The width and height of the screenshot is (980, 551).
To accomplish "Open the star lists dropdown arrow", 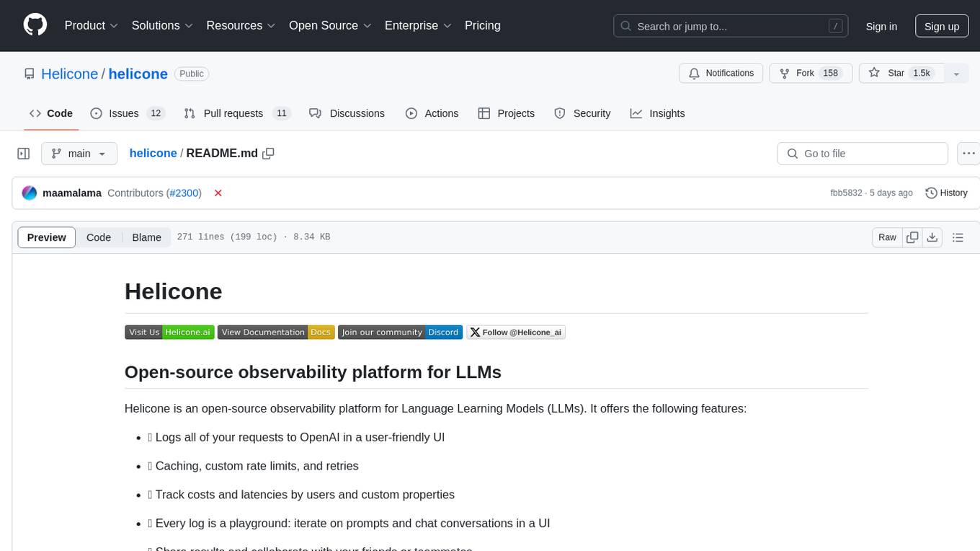I will point(956,73).
